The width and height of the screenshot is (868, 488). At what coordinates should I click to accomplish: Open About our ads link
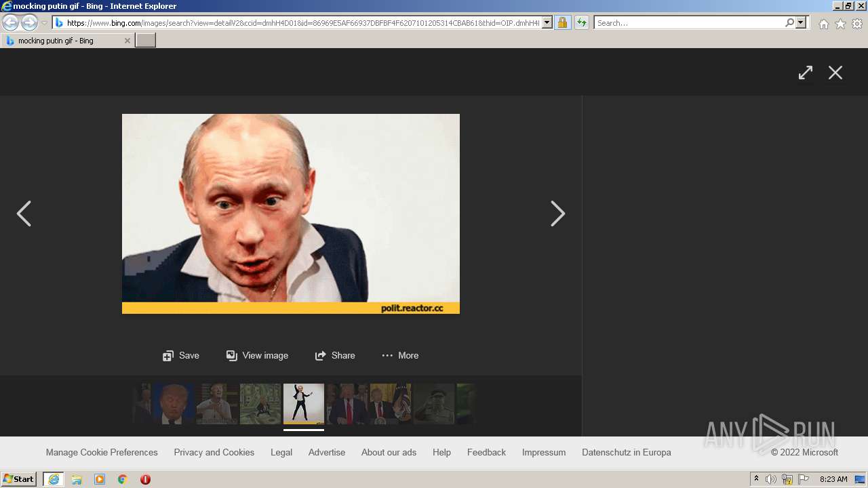[389, 452]
